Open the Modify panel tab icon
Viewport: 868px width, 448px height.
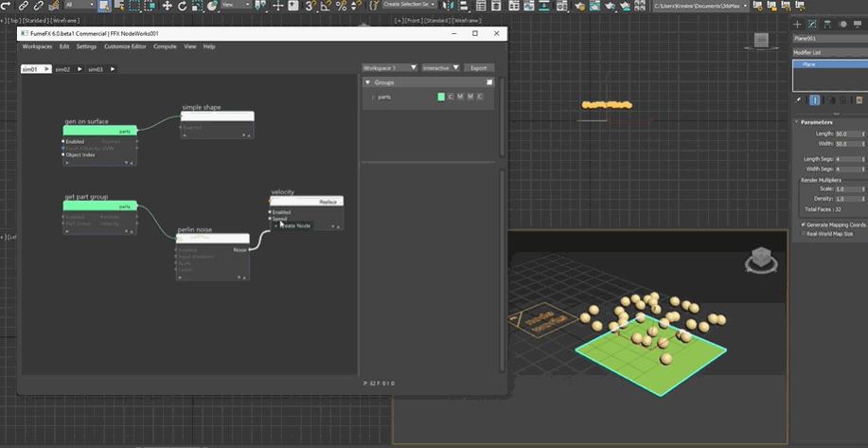click(813, 23)
